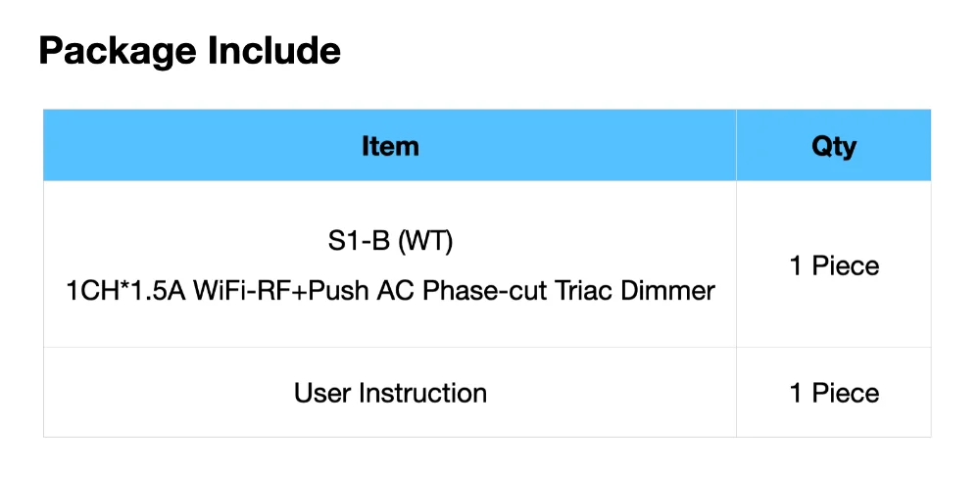980x479 pixels.
Task: Click the word Dimmer in description
Action: coord(668,291)
